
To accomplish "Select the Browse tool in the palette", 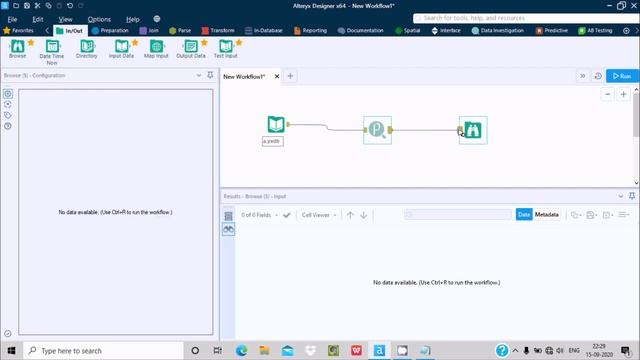I will click(17, 49).
